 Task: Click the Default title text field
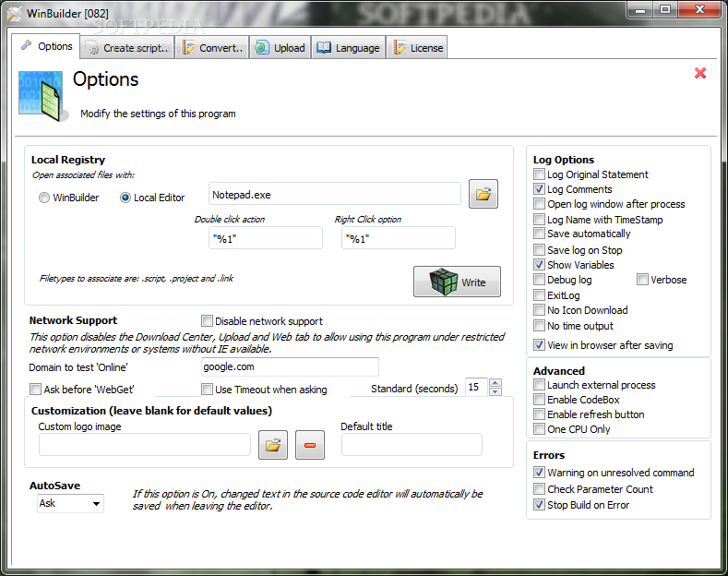(412, 445)
